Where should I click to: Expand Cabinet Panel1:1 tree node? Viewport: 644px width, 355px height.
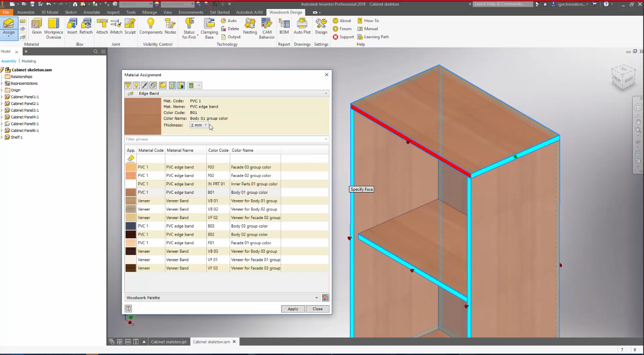pyautogui.click(x=2, y=97)
